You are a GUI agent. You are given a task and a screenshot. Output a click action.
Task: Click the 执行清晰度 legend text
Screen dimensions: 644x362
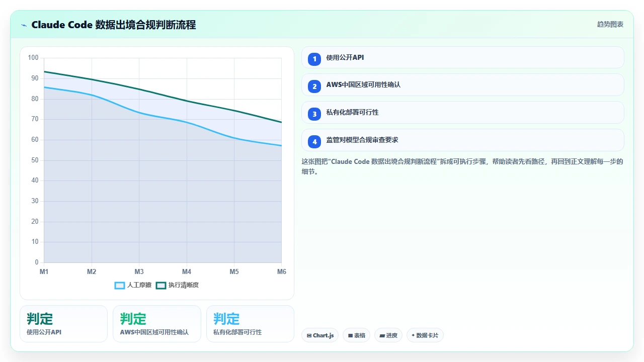tap(184, 285)
